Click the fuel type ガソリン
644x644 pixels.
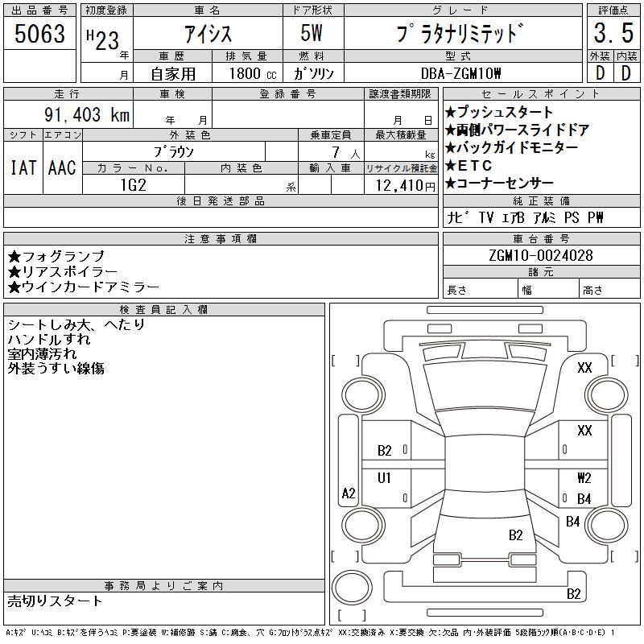point(314,73)
